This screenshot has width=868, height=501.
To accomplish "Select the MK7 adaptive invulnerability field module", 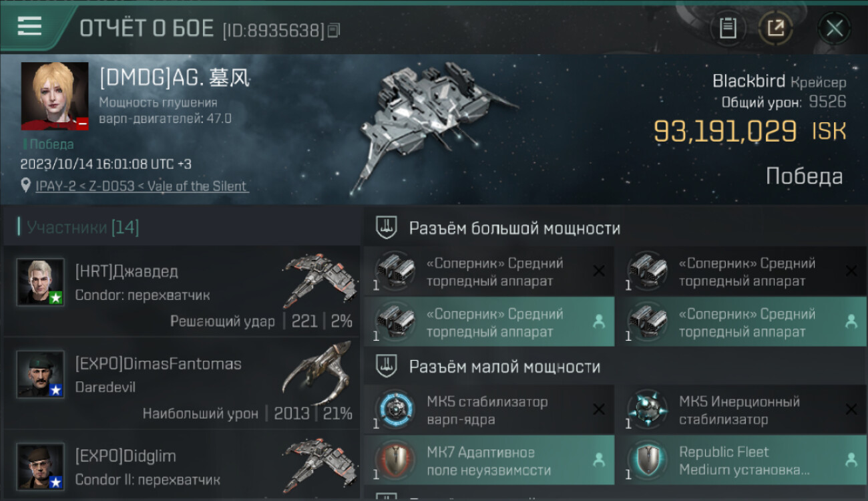I will pos(489,460).
